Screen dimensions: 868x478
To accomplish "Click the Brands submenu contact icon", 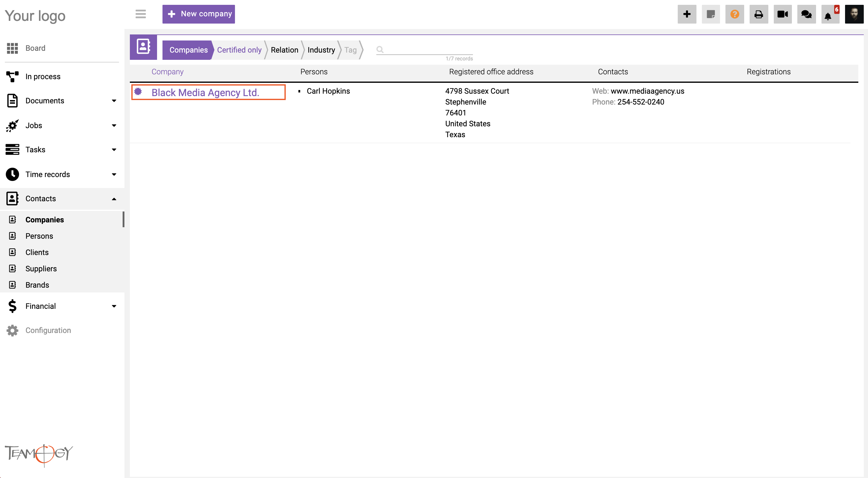I will [12, 285].
